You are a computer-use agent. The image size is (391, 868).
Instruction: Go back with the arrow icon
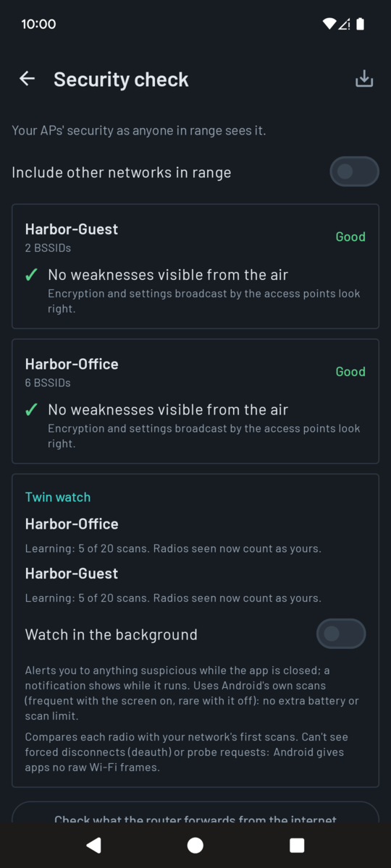(28, 79)
